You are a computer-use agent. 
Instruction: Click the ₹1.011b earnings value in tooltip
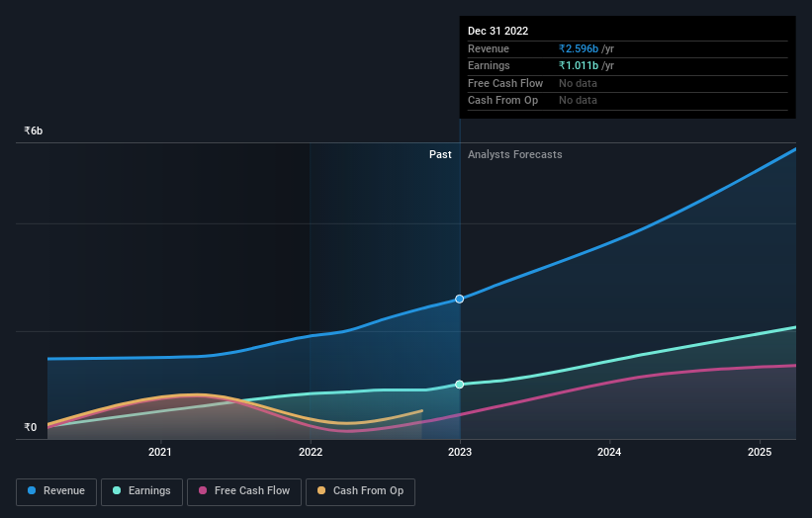579,65
